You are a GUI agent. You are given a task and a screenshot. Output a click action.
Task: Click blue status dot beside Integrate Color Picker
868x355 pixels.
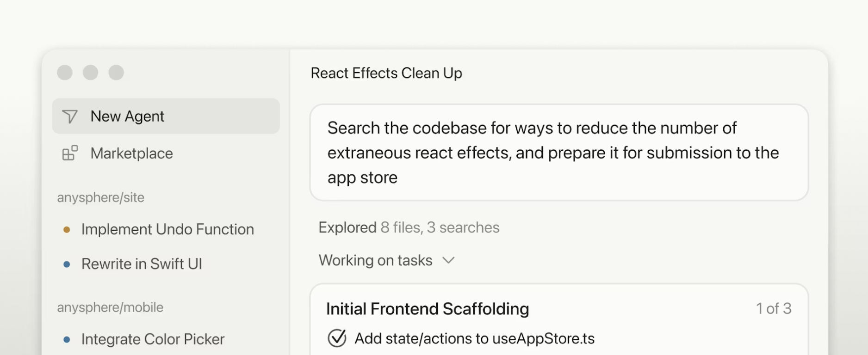pyautogui.click(x=67, y=339)
